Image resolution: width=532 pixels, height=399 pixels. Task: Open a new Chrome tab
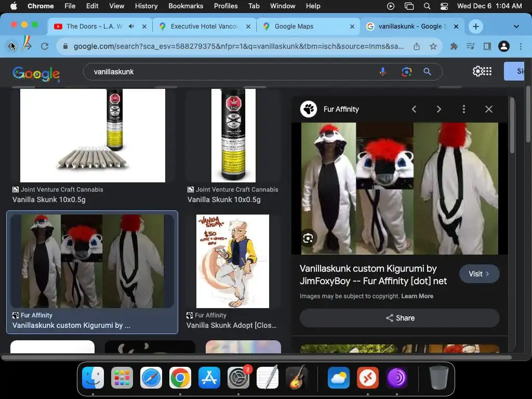coord(476,26)
